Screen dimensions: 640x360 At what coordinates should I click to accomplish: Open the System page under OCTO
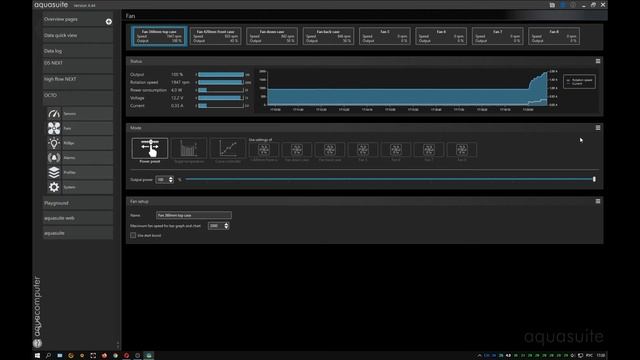[87, 187]
